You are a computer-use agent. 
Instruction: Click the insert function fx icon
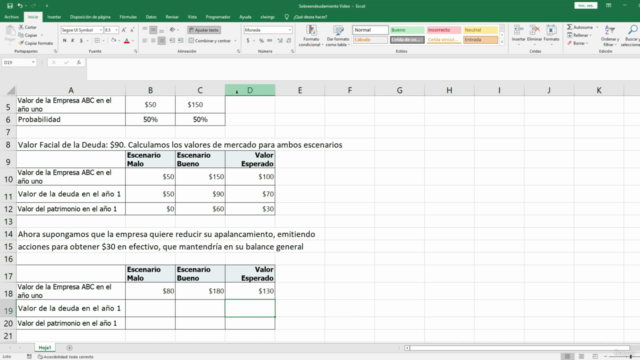[79, 62]
